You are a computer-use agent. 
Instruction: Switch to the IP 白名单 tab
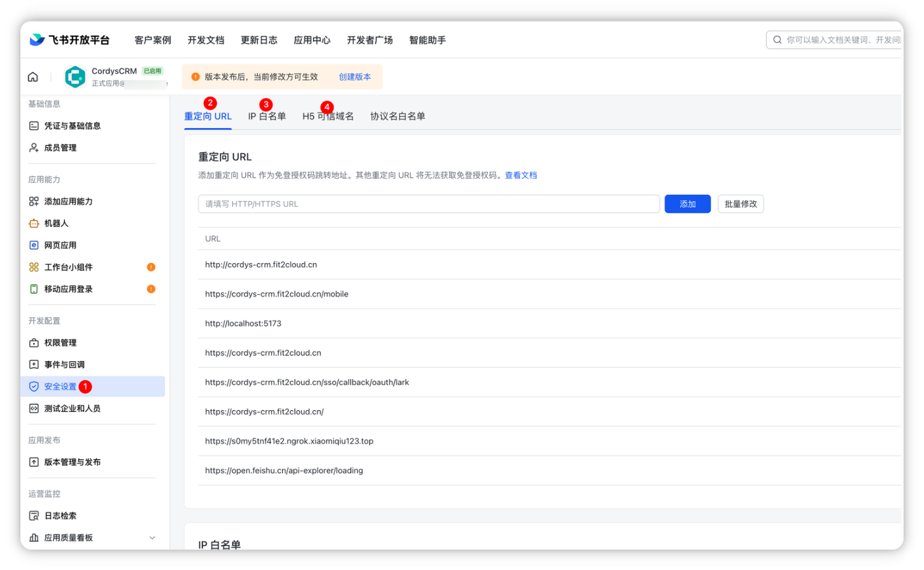[267, 117]
